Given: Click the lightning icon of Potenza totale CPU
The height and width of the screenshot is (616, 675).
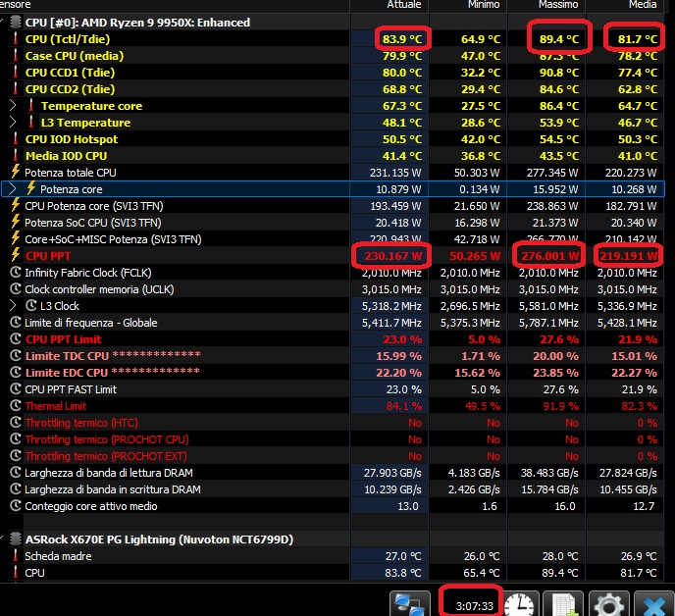Looking at the screenshot, I should [x=16, y=172].
